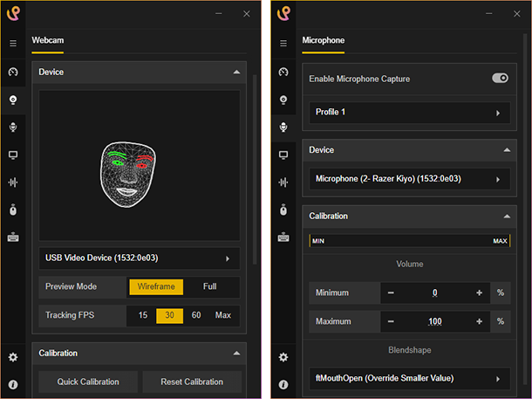
Task: Set Tracking FPS to 60
Action: coord(196,315)
